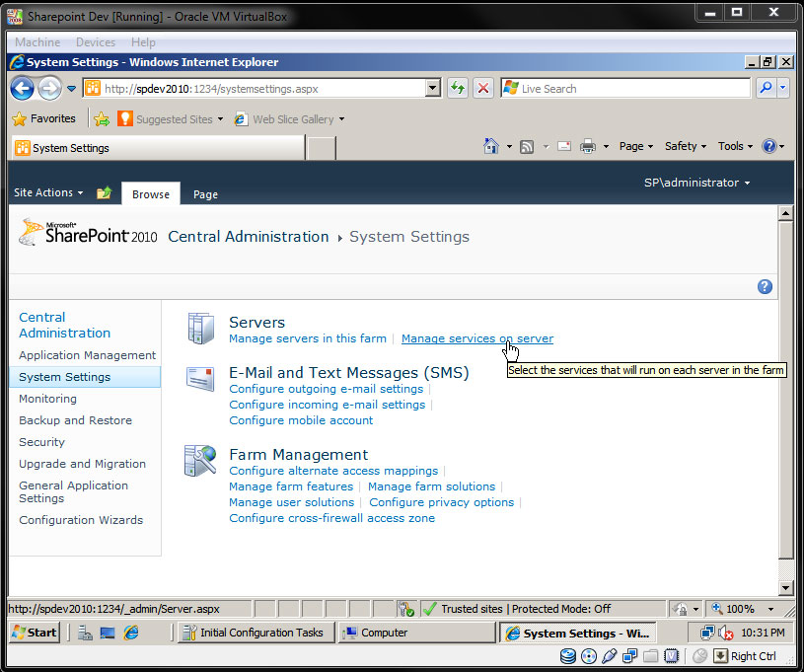Click the address bar URL field
The width and height of the screenshot is (804, 672).
pos(255,89)
